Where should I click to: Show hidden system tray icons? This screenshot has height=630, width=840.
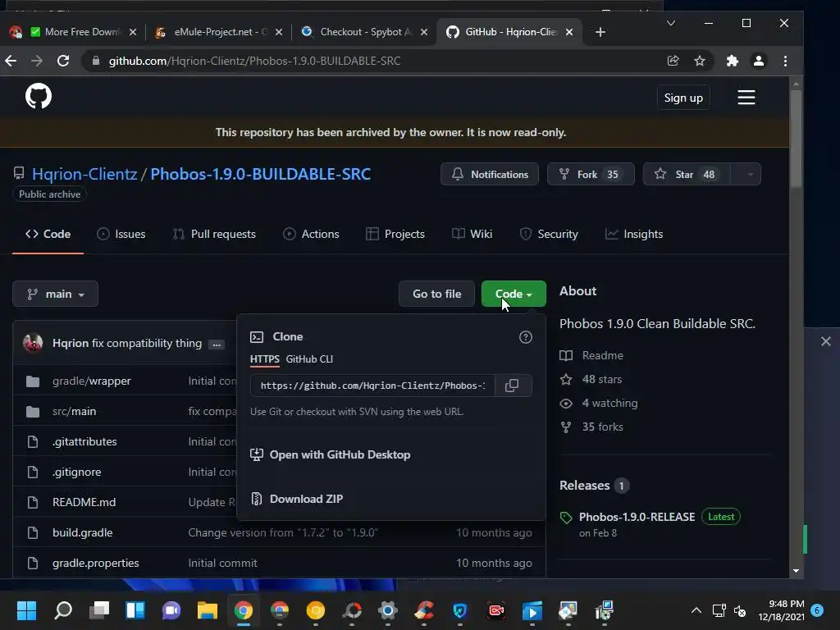tap(696, 610)
